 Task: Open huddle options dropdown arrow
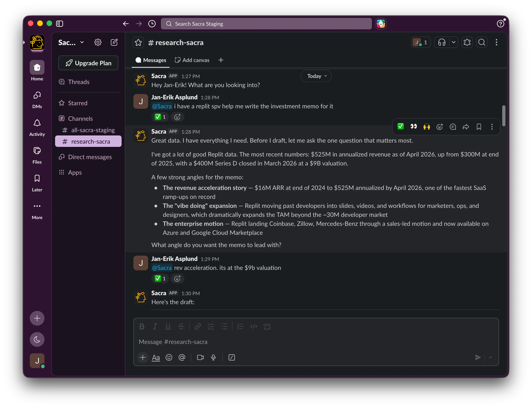453,42
